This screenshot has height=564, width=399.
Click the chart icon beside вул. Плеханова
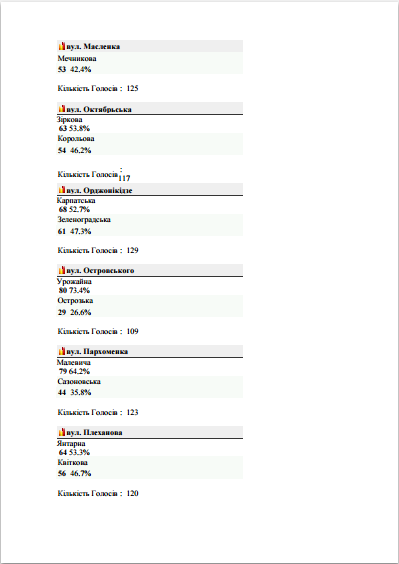62,432
